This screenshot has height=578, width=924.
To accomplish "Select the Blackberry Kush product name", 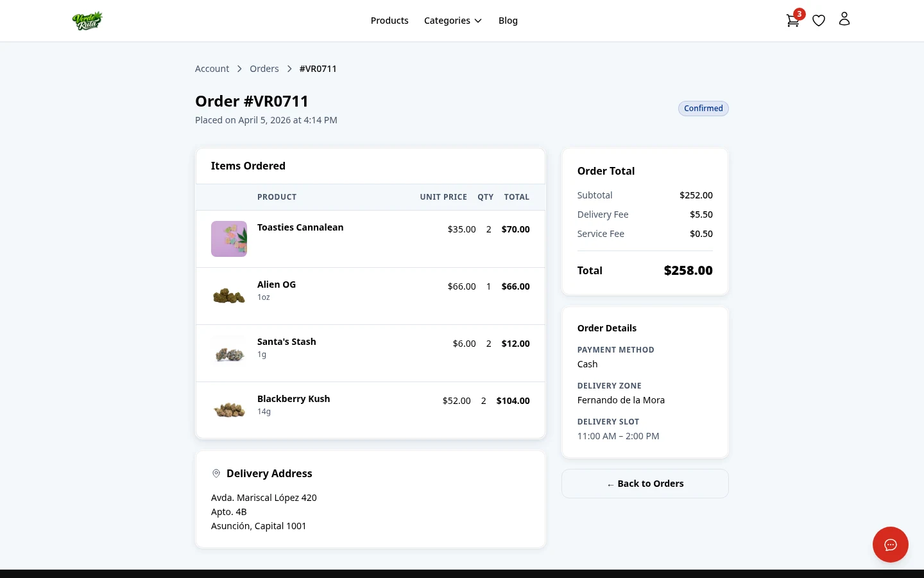I will click(293, 398).
